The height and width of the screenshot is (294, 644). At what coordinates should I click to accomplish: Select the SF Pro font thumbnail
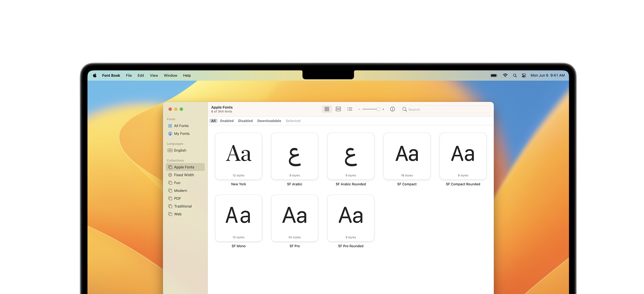295,218
